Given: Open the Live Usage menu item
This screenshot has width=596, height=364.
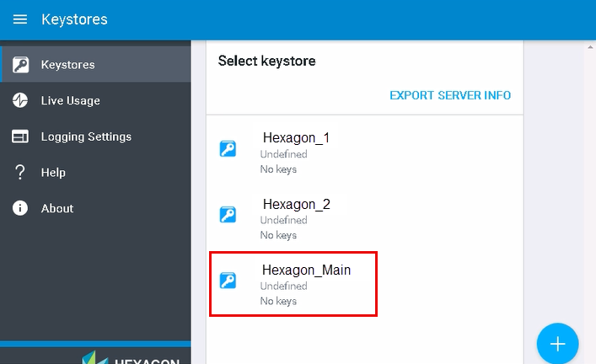Looking at the screenshot, I should [71, 100].
